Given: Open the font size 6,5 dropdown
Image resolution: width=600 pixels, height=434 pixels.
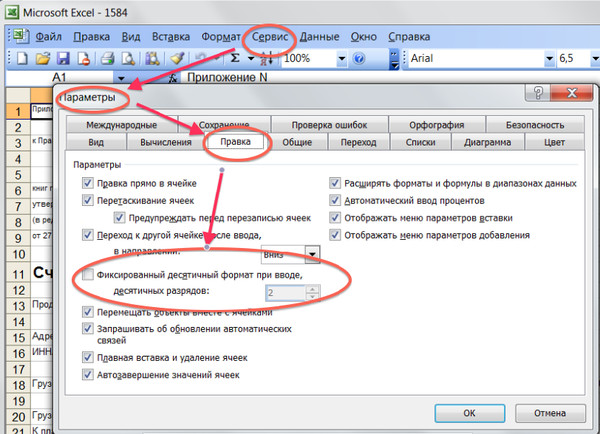Looking at the screenshot, I should point(595,59).
